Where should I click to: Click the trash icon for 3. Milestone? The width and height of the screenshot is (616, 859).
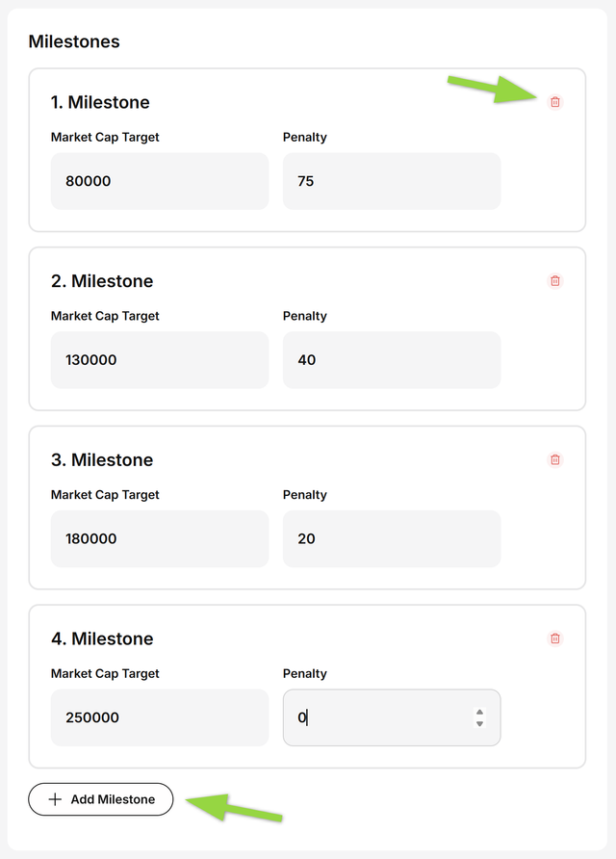click(x=554, y=459)
